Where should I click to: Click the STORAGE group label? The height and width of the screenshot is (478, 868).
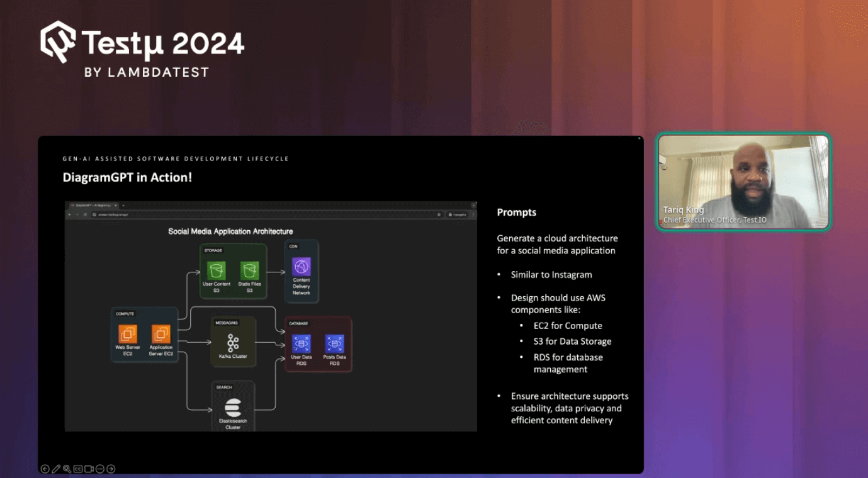pyautogui.click(x=213, y=250)
